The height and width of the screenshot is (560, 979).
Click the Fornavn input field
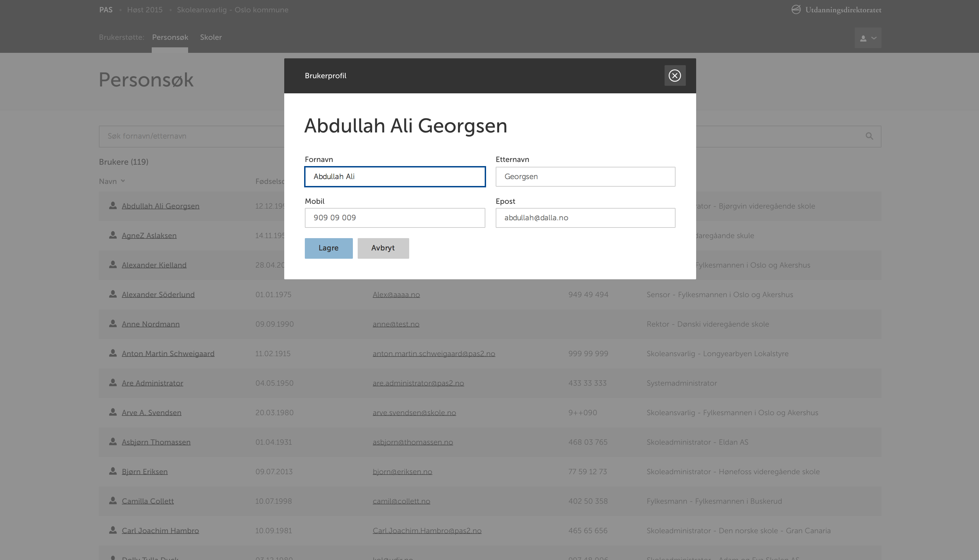pos(395,176)
